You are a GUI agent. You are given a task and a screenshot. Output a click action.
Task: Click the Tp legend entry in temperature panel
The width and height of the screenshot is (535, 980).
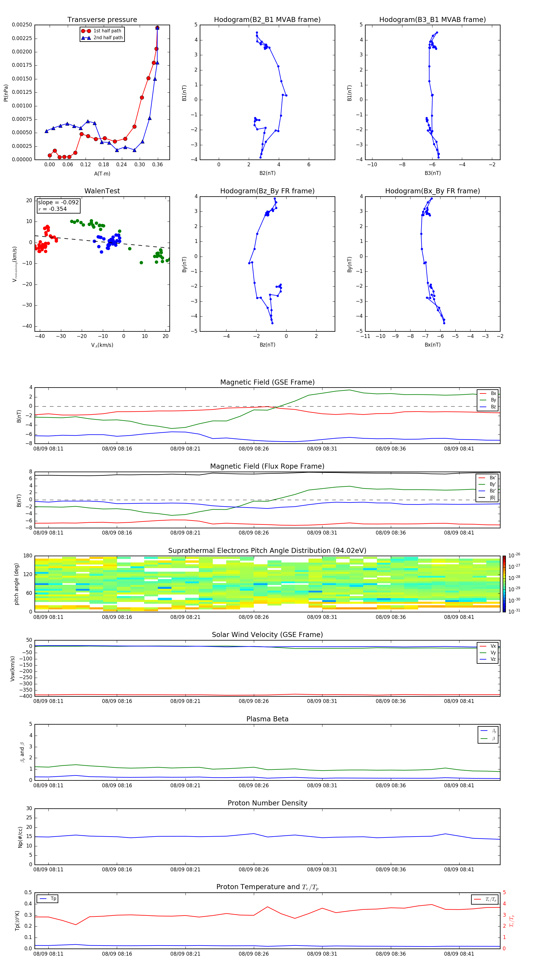48,899
